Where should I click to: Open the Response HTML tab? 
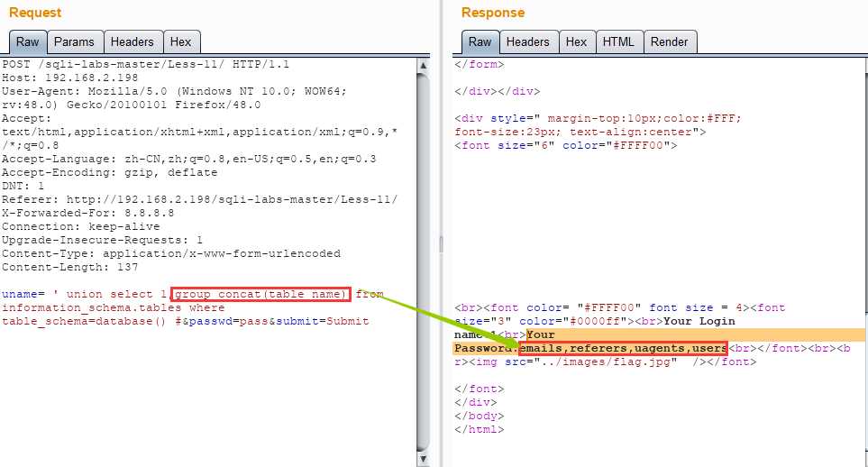pos(618,42)
